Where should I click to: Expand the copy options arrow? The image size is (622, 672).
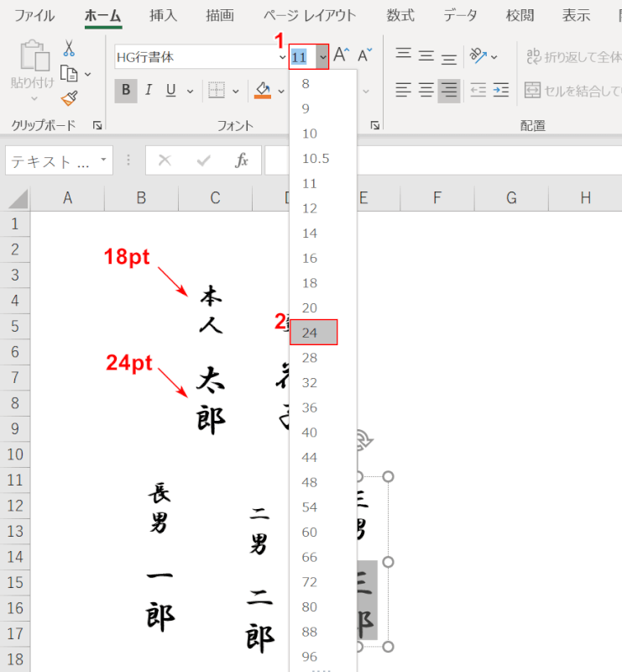88,74
